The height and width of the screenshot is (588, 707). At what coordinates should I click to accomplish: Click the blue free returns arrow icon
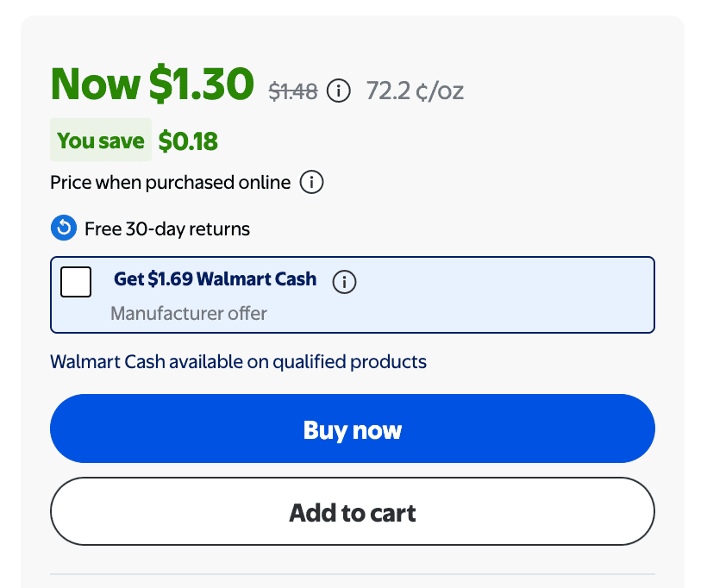64,228
